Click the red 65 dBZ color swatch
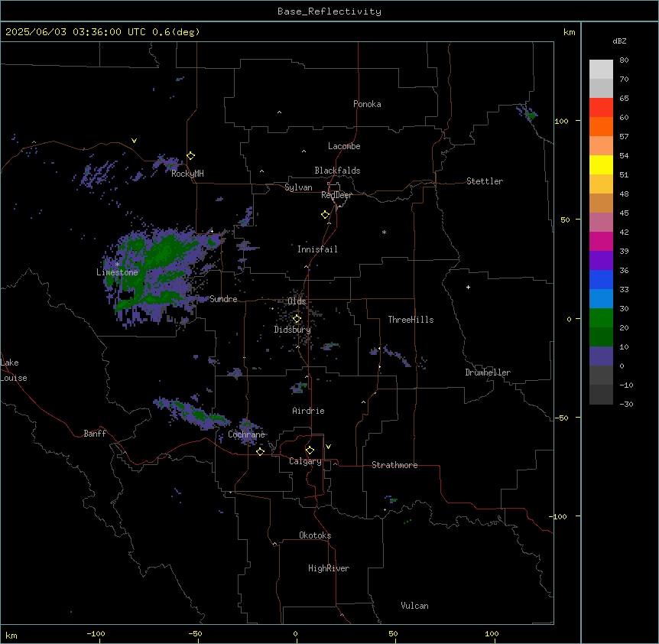 (601, 107)
